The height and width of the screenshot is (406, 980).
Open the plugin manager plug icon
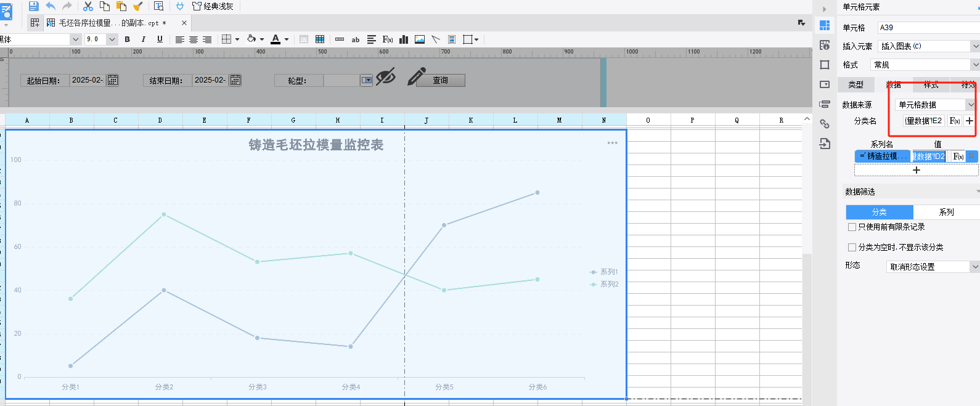(x=180, y=6)
